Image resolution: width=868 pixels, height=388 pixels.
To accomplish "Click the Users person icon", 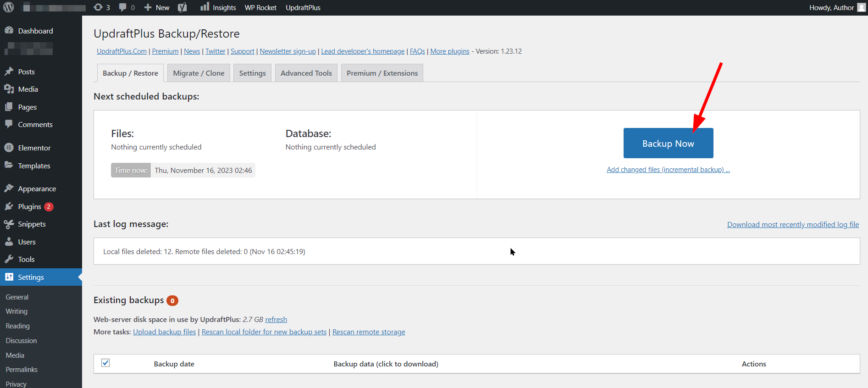I will (x=9, y=242).
